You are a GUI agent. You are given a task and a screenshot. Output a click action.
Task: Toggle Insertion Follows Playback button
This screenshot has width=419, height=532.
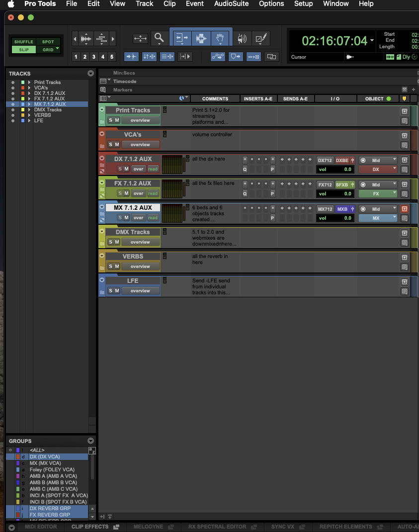[185, 57]
